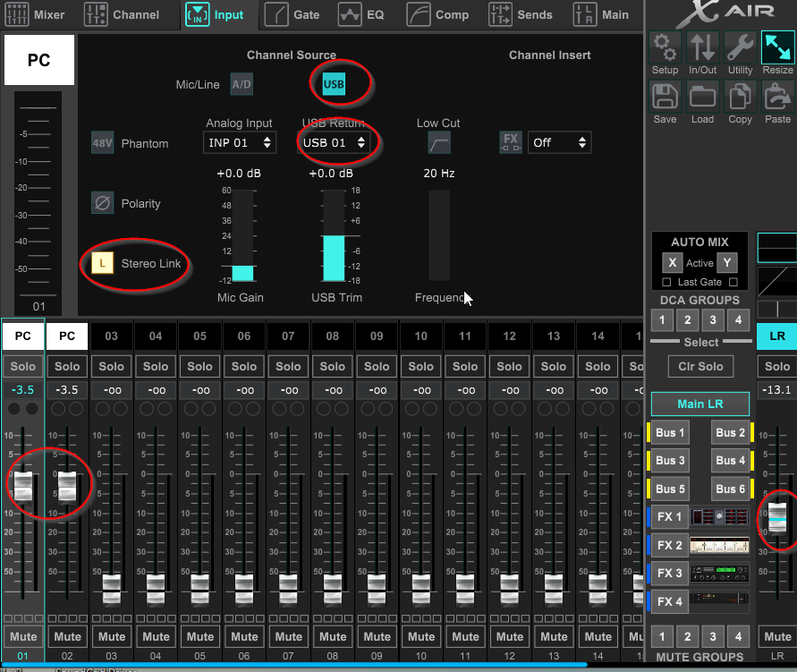Image resolution: width=797 pixels, height=672 pixels.
Task: Click the Copy pages icon
Action: tap(740, 97)
